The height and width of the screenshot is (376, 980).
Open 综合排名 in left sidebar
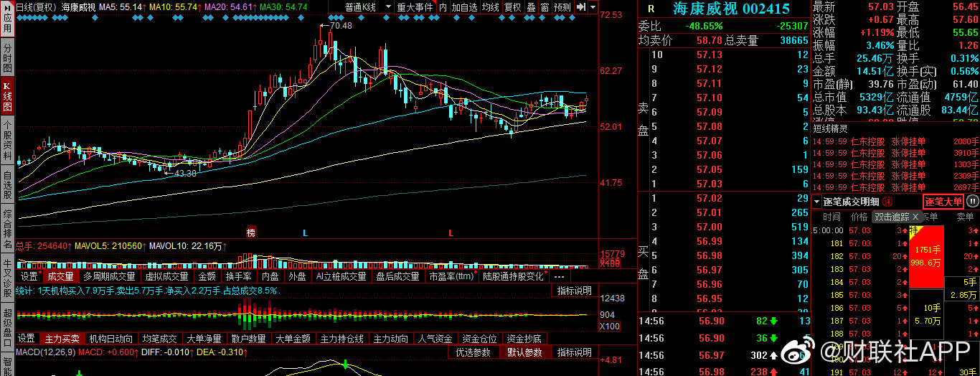6,229
